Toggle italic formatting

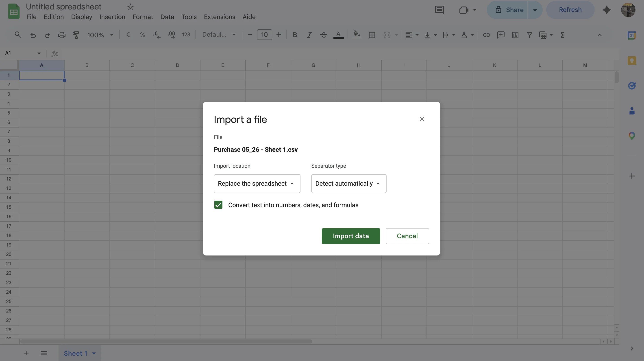pyautogui.click(x=309, y=35)
